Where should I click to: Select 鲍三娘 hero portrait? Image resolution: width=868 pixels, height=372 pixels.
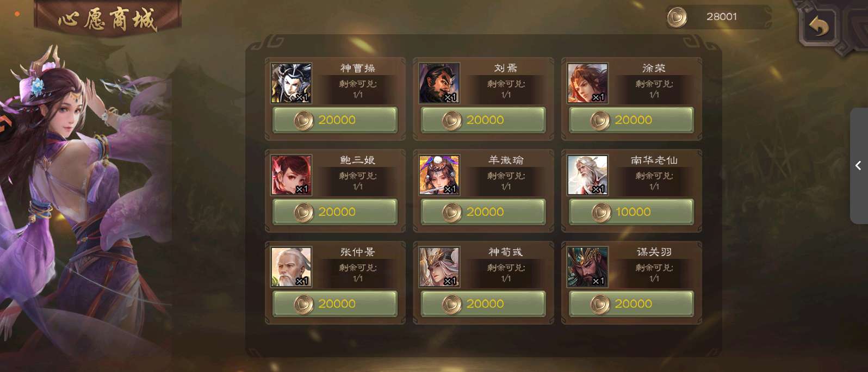(292, 175)
